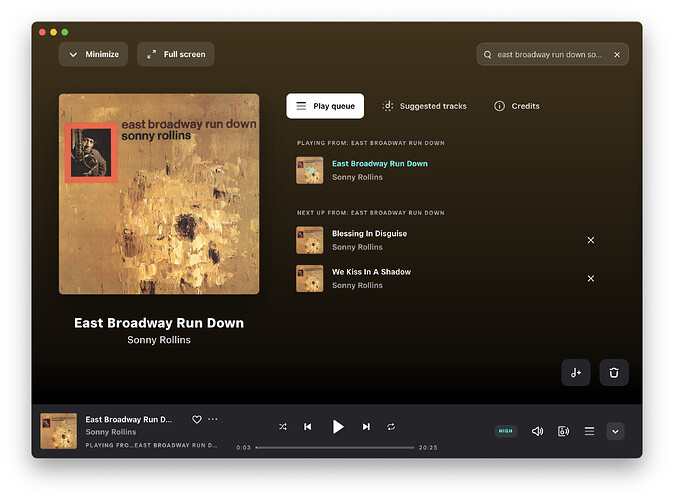The width and height of the screenshot is (674, 499).
Task: Click the yellow macOS minimize dot
Action: tap(54, 32)
